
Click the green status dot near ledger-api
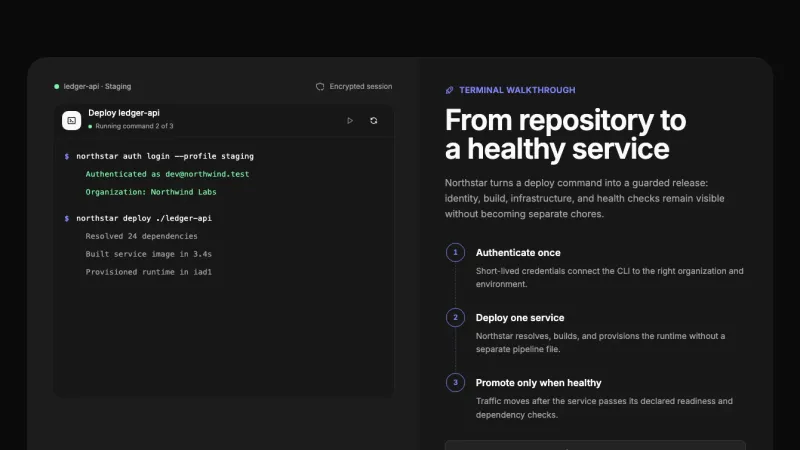point(57,87)
